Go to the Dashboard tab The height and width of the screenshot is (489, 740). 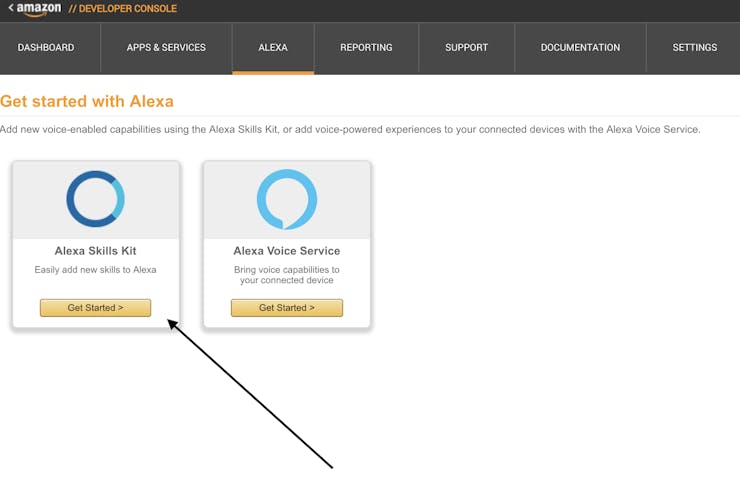(46, 48)
